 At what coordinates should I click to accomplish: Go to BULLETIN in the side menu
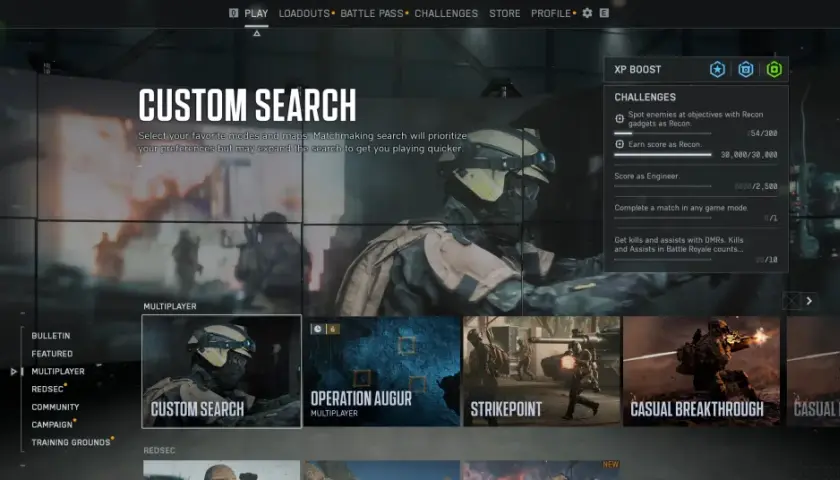[51, 336]
